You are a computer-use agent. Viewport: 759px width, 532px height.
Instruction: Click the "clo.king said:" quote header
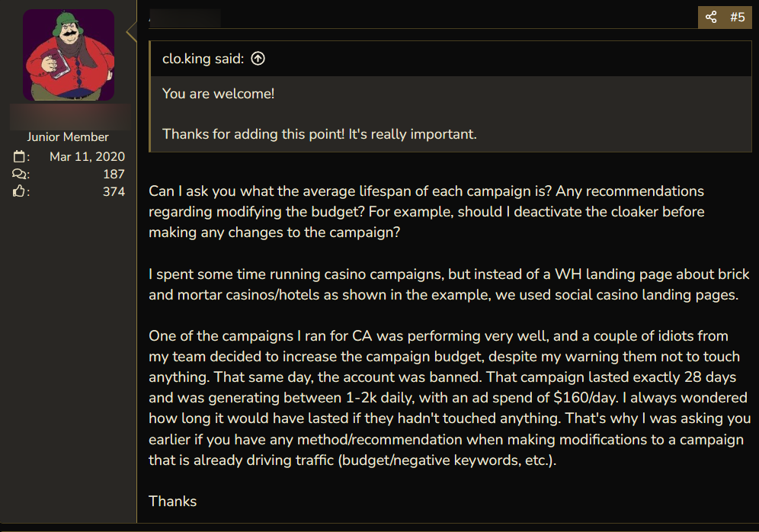pyautogui.click(x=203, y=59)
